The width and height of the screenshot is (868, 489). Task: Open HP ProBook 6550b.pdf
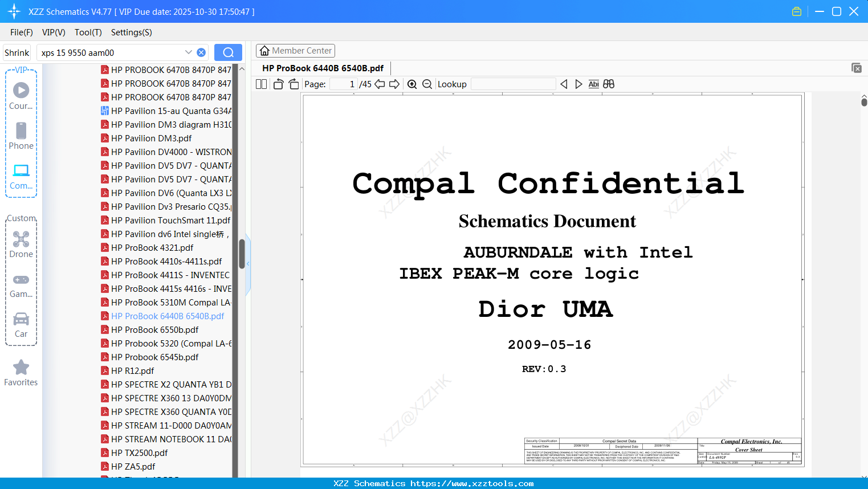pyautogui.click(x=149, y=329)
